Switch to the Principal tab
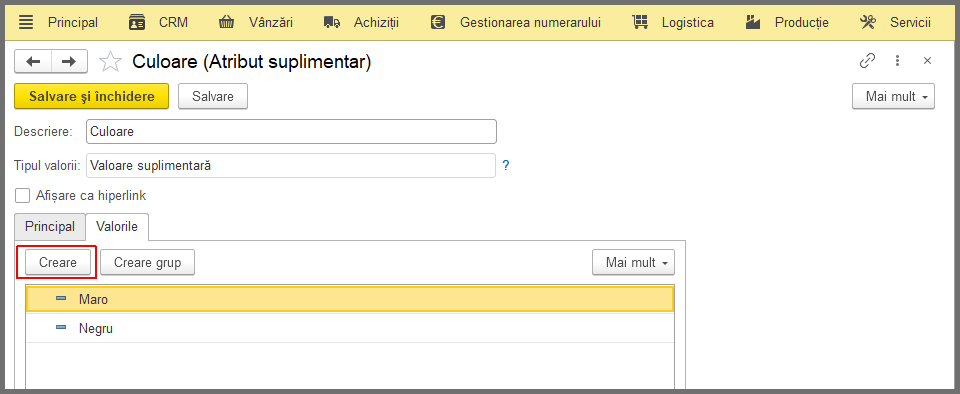 (x=50, y=226)
